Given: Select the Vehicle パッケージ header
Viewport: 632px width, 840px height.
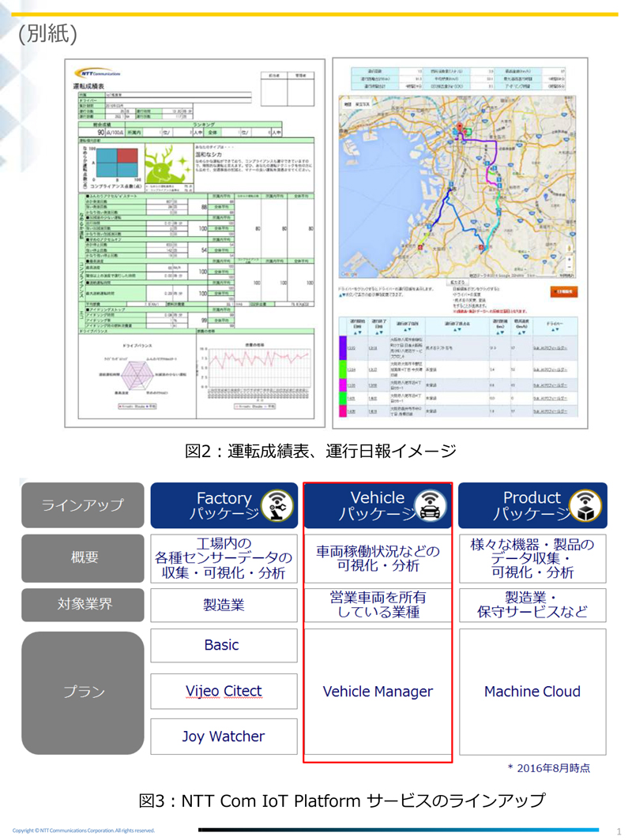Looking at the screenshot, I should [x=378, y=505].
